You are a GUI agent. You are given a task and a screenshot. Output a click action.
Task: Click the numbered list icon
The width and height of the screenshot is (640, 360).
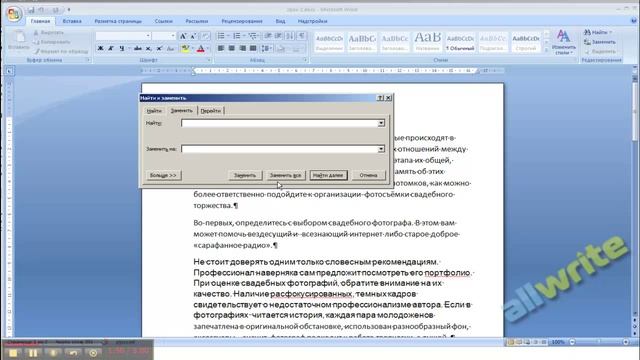[237, 36]
